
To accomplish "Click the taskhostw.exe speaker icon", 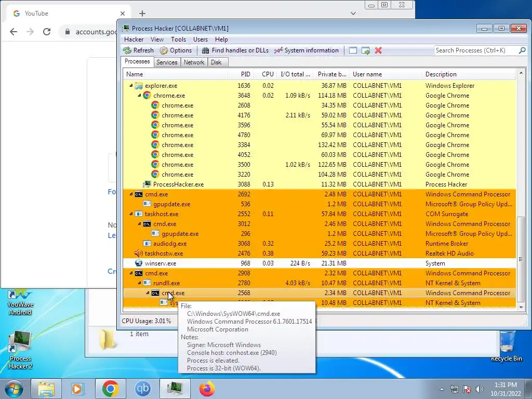I will (x=138, y=253).
